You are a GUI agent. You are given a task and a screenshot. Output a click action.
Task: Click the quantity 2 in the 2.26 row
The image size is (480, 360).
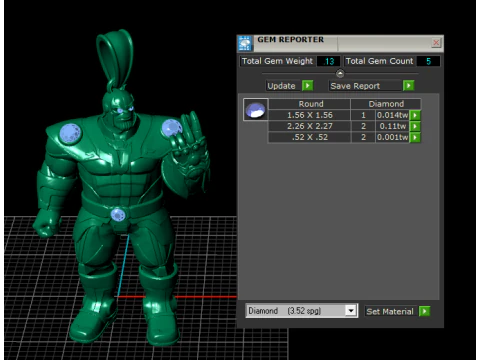[363, 126]
